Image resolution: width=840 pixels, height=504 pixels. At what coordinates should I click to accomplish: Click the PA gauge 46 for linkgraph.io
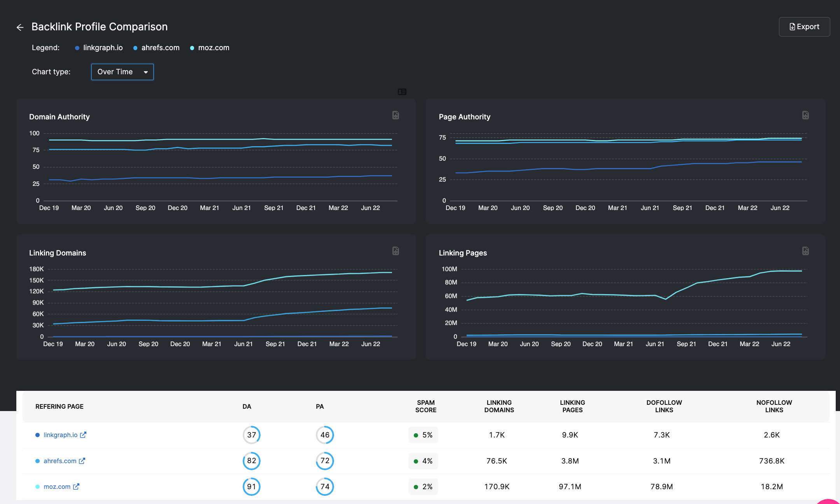325,435
